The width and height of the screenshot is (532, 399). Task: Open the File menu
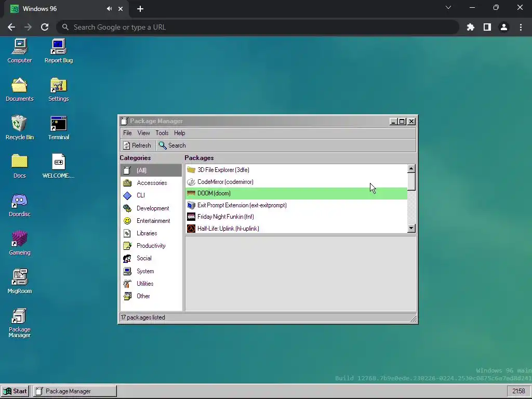pyautogui.click(x=127, y=133)
